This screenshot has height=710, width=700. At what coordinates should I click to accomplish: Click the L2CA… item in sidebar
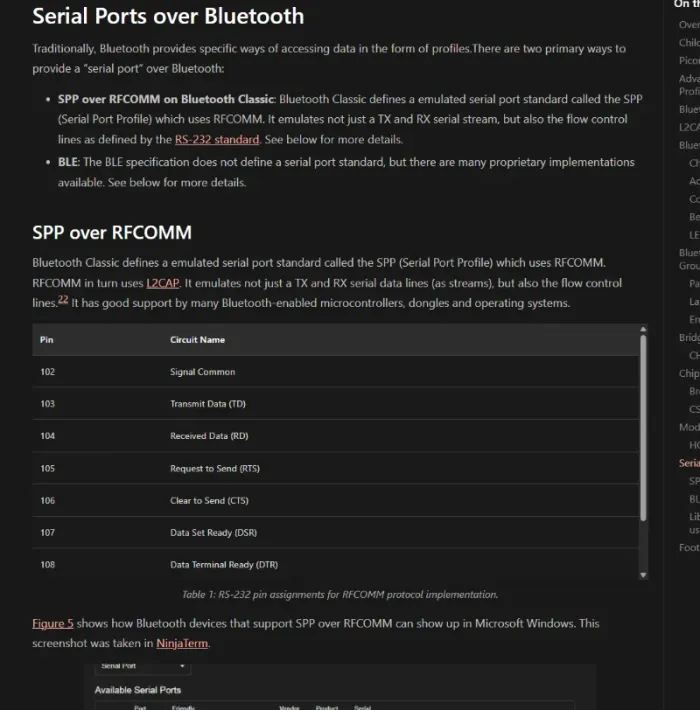pyautogui.click(x=688, y=127)
